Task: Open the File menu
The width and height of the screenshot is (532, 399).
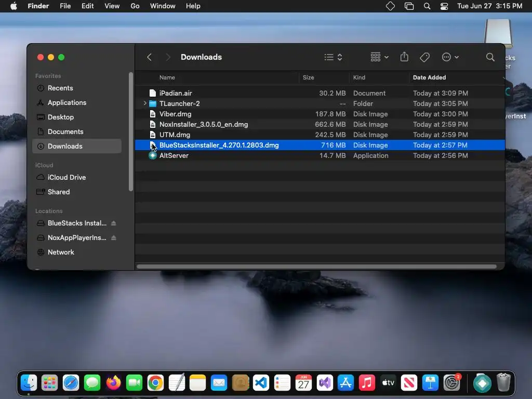Action: pos(65,6)
